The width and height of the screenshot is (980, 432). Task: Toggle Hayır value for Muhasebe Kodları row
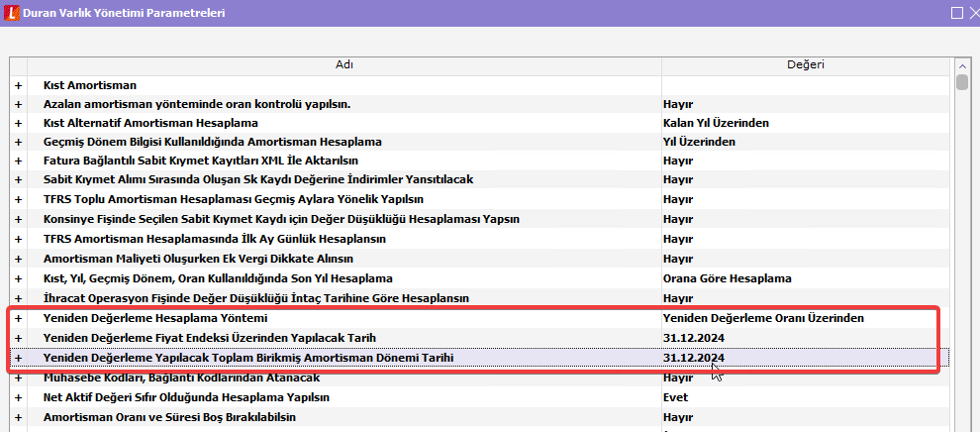pos(678,378)
